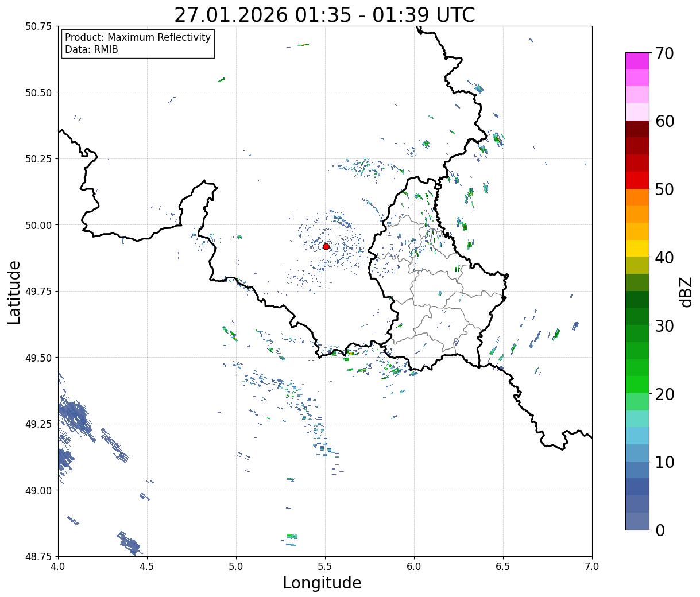This screenshot has width=700, height=597.
Task: Click the colorbar tick label 30
Action: coord(664,325)
